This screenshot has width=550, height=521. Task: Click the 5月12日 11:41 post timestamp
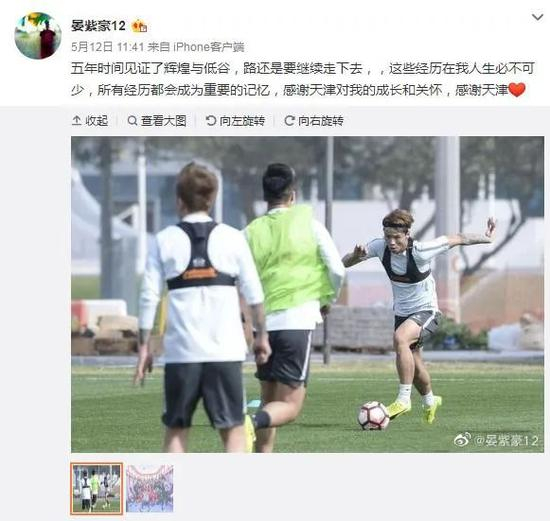coord(108,47)
